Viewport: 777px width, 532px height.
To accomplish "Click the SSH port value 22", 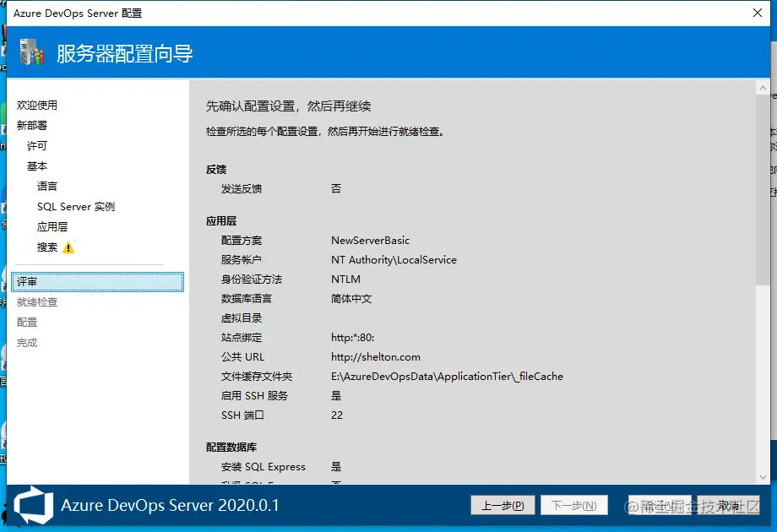I will (x=337, y=415).
